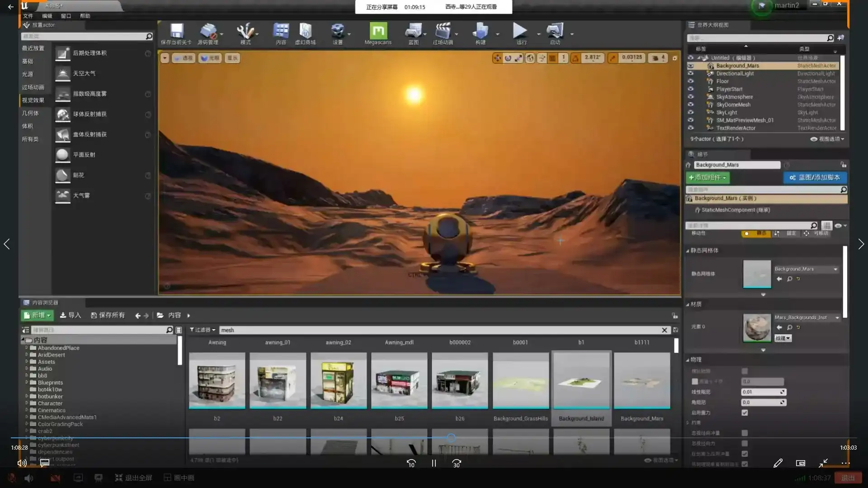The height and width of the screenshot is (488, 868).
Task: Click the Import (导入) button
Action: click(x=71, y=315)
